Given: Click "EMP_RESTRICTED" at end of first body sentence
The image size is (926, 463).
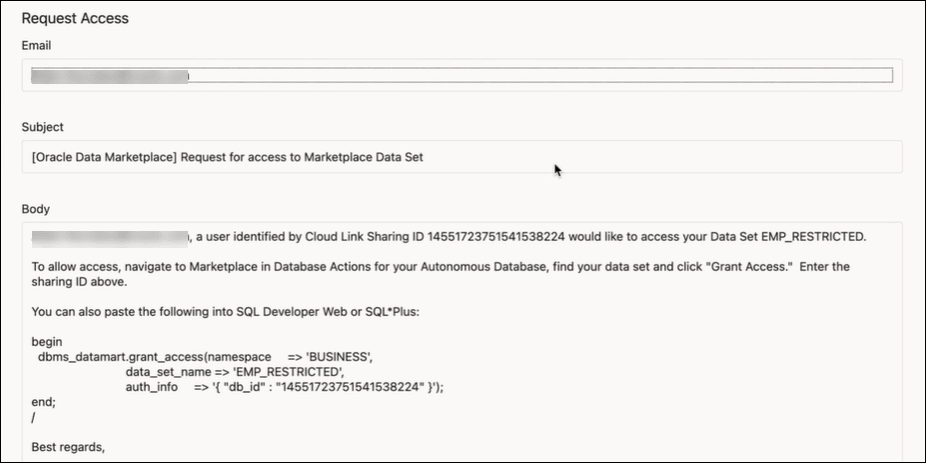Looking at the screenshot, I should [812, 237].
